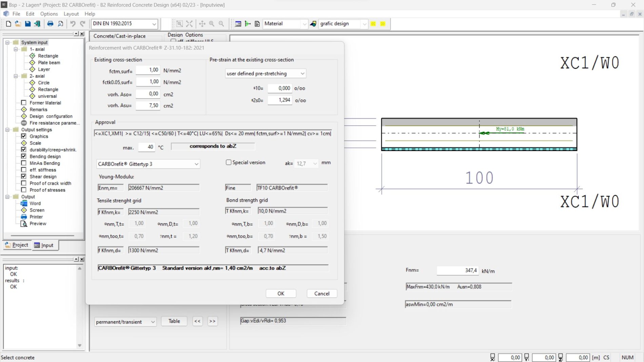Click the << previous button
The height and width of the screenshot is (362, 644).
[197, 321]
